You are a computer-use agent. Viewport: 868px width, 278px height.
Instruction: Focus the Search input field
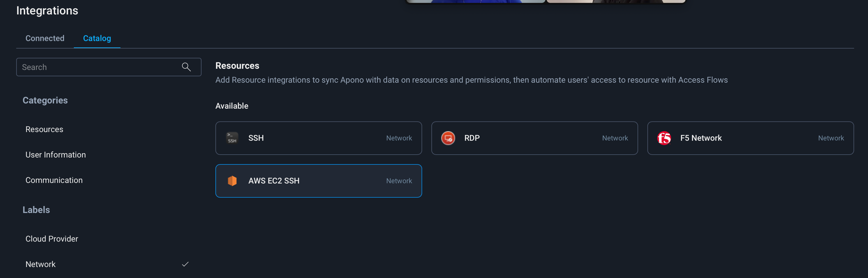[98, 67]
